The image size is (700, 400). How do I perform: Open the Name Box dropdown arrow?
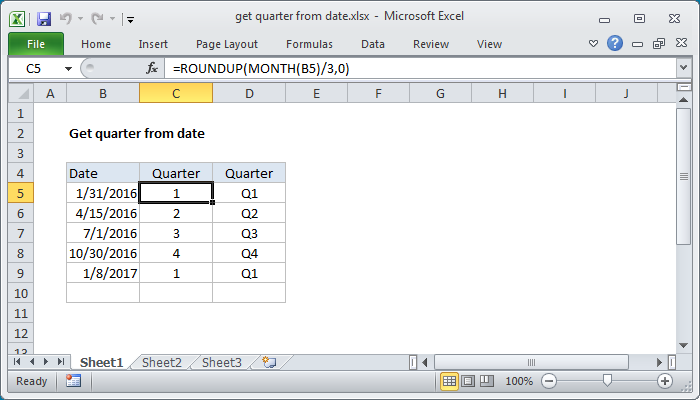(68, 68)
